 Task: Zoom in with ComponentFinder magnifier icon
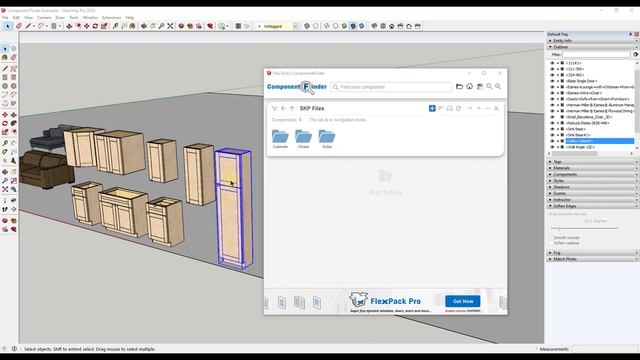click(489, 87)
